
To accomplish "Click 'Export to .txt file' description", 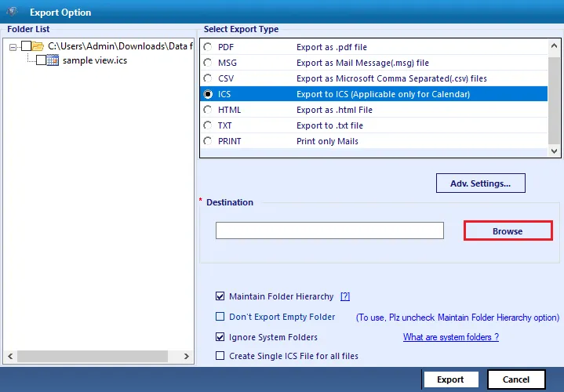I will (x=329, y=125).
